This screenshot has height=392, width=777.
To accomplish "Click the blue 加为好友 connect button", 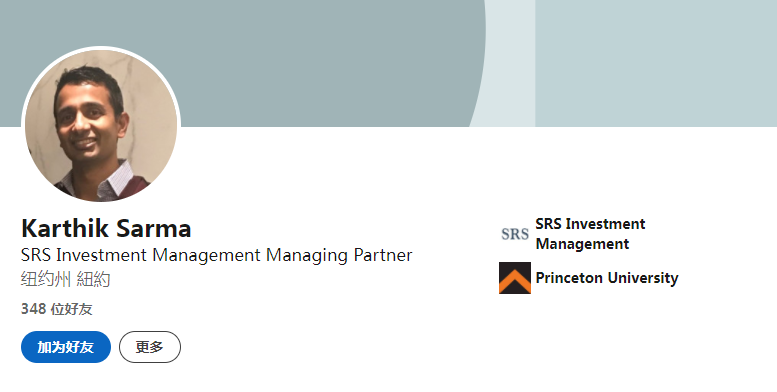I will (66, 347).
